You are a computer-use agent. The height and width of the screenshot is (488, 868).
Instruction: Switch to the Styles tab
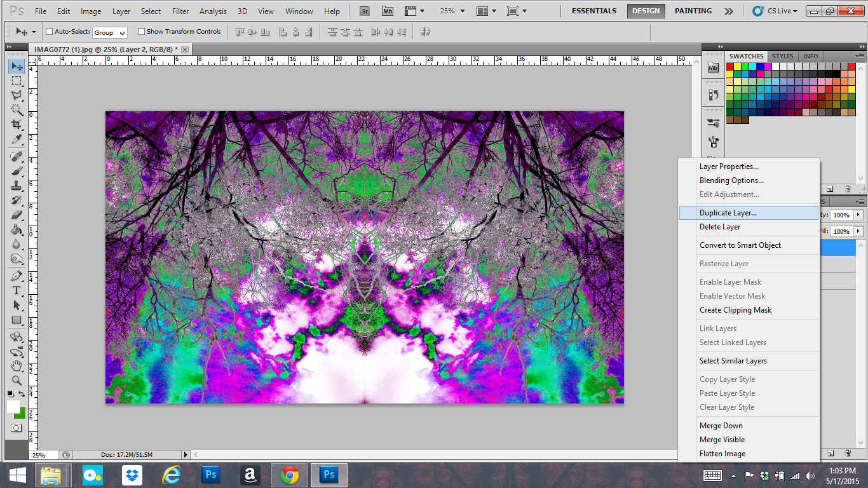point(782,56)
